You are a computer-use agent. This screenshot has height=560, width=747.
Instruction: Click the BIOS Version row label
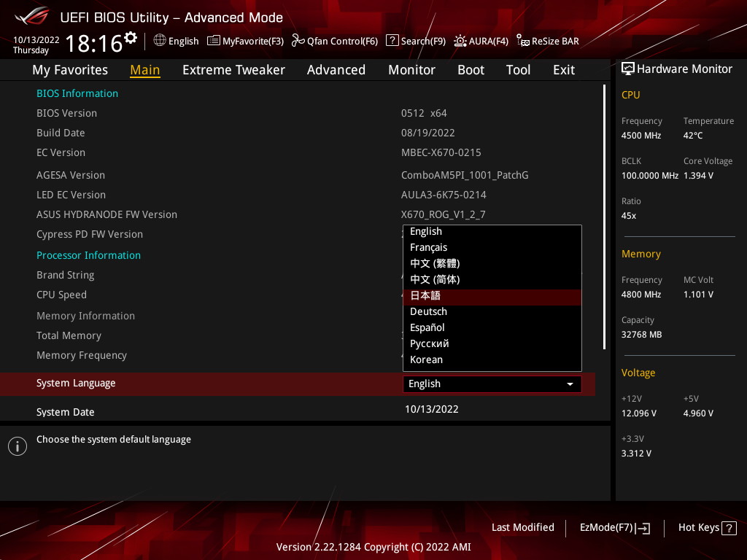click(66, 113)
